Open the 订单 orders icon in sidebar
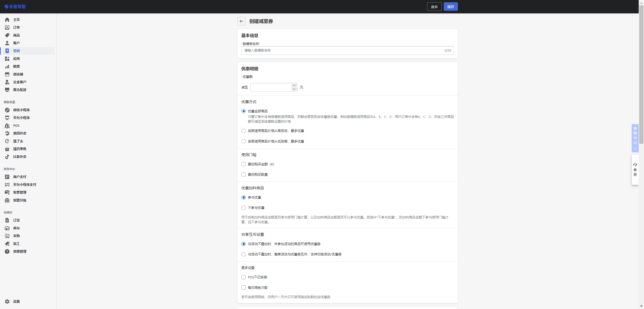This screenshot has height=309, width=644. point(7,27)
